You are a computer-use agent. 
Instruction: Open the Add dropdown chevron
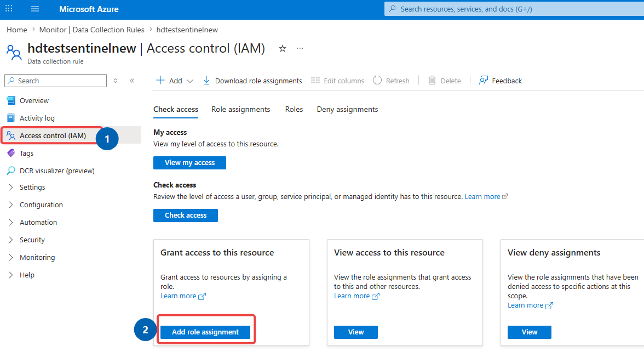point(189,81)
